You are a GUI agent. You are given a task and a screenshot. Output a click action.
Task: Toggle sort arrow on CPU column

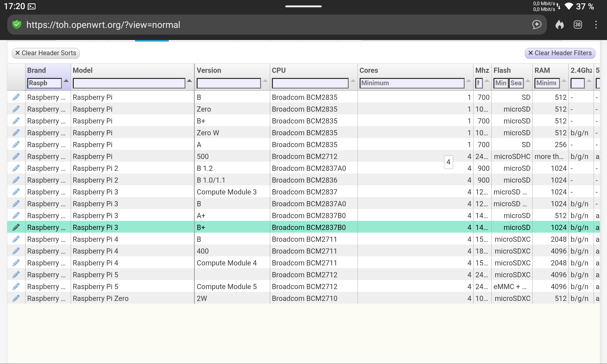[x=353, y=81]
